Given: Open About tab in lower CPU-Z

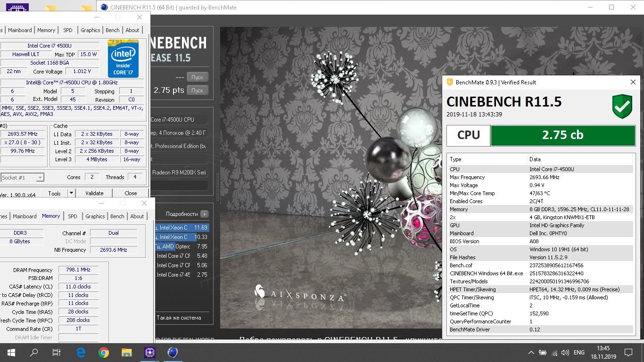Looking at the screenshot, I should click(137, 216).
